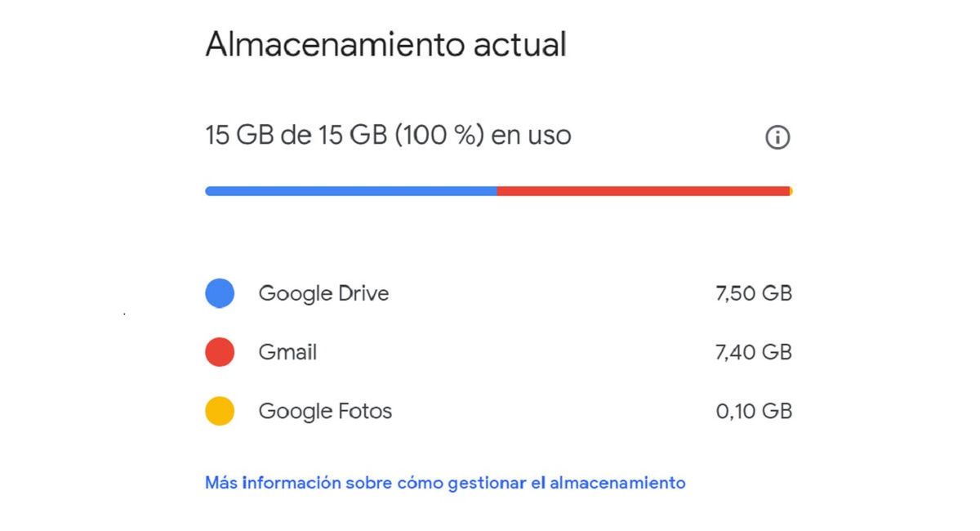Click the 15 GB usage summary text
The image size is (980, 531).
click(388, 136)
